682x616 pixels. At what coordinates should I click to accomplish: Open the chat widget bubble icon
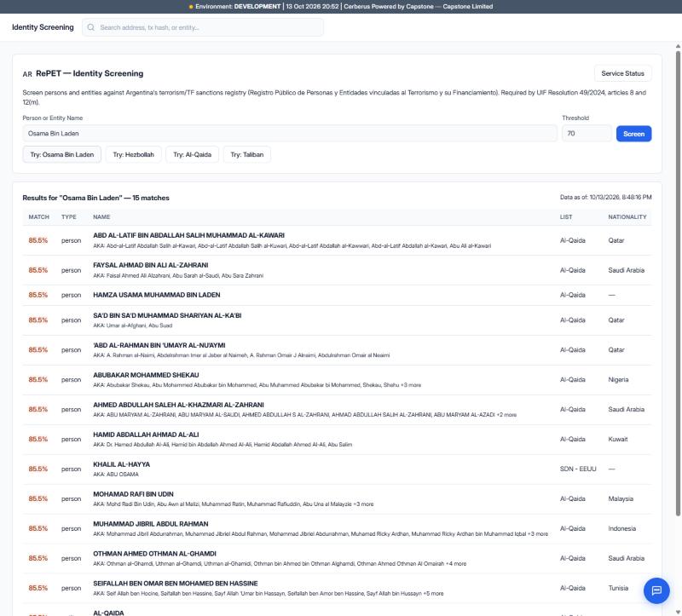tap(656, 590)
